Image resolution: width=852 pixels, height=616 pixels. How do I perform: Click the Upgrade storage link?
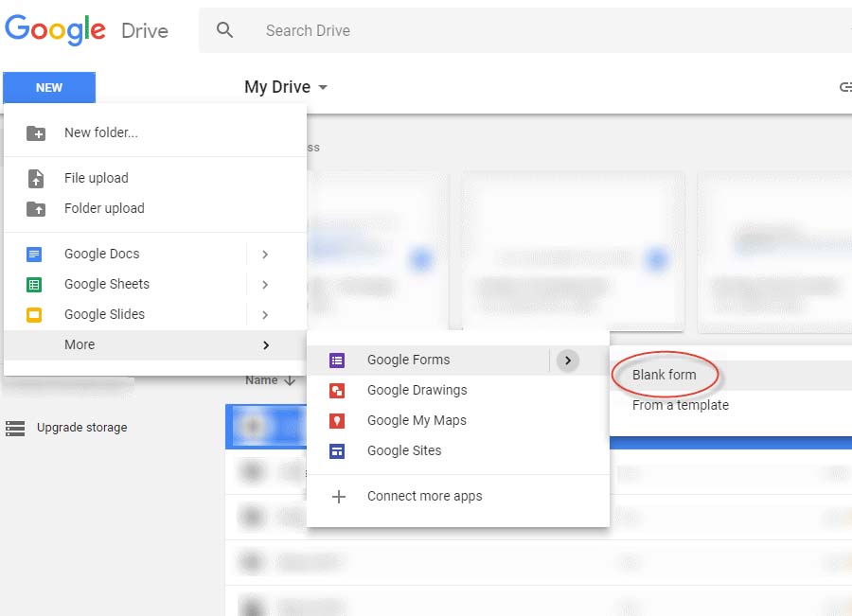pos(82,428)
